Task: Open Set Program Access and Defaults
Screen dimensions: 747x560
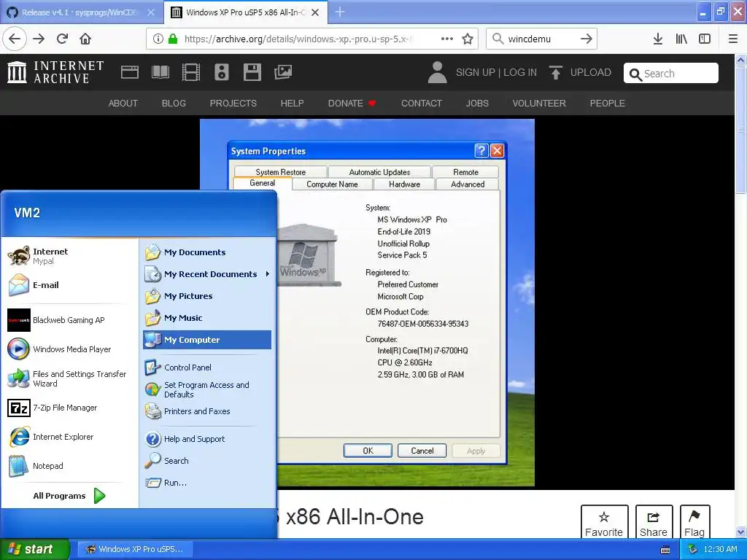Action: pos(207,389)
